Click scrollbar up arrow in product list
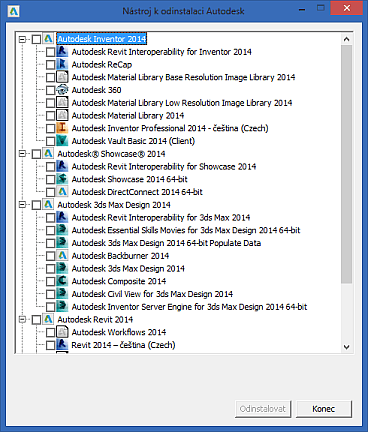368x432 pixels. pyautogui.click(x=346, y=39)
